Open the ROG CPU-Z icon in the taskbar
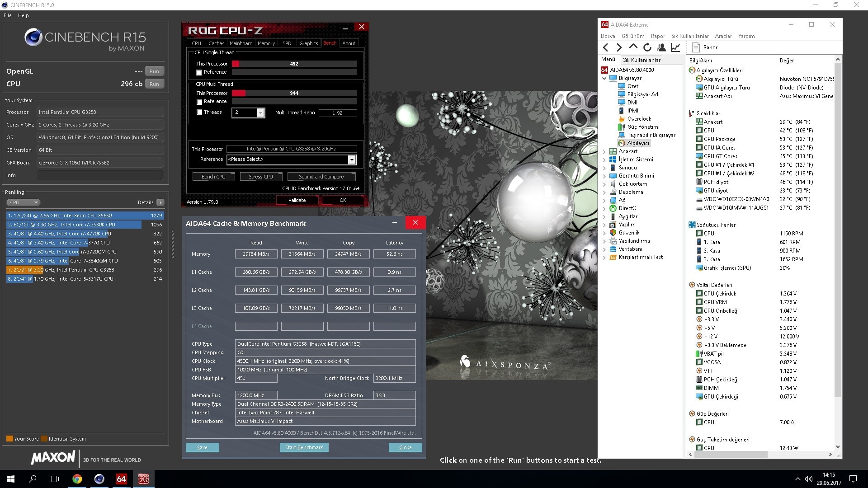The image size is (868, 488). tap(144, 479)
